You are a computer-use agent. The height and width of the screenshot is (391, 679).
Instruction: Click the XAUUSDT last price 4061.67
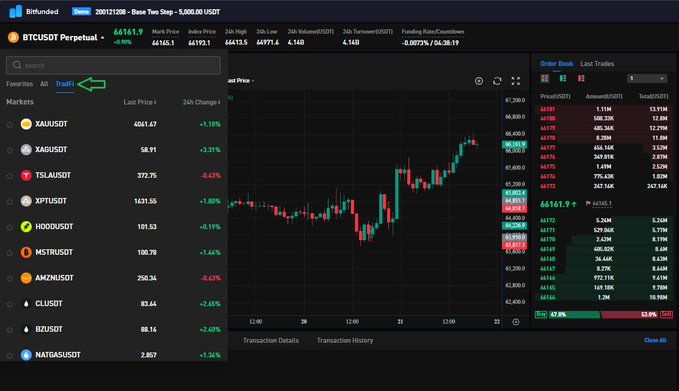coord(145,124)
